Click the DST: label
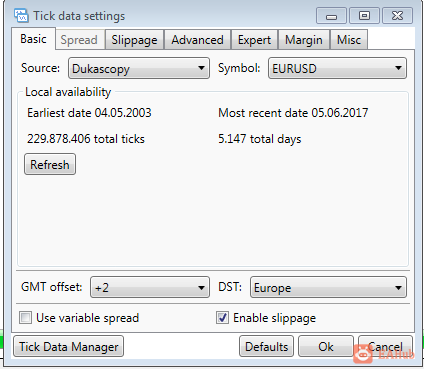The width and height of the screenshot is (424, 369). point(230,287)
